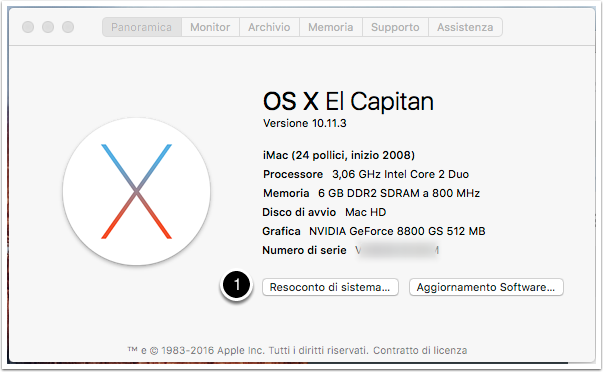Click the Numero di serie label
This screenshot has width=603, height=372.
304,250
